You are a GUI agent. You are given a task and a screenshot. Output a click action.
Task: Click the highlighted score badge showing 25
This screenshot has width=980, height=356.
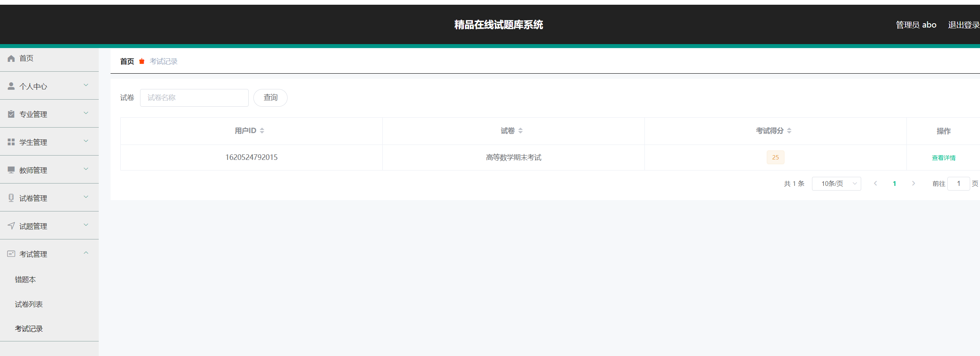click(x=775, y=157)
